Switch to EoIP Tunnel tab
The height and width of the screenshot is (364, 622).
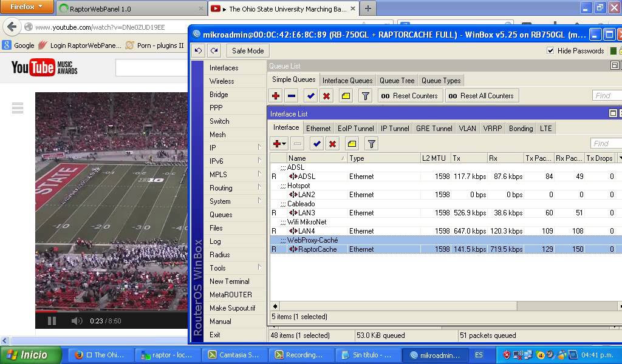356,129
